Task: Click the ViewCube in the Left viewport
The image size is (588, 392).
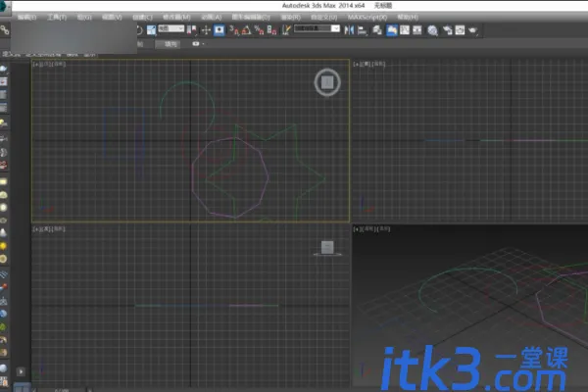Action: click(327, 248)
